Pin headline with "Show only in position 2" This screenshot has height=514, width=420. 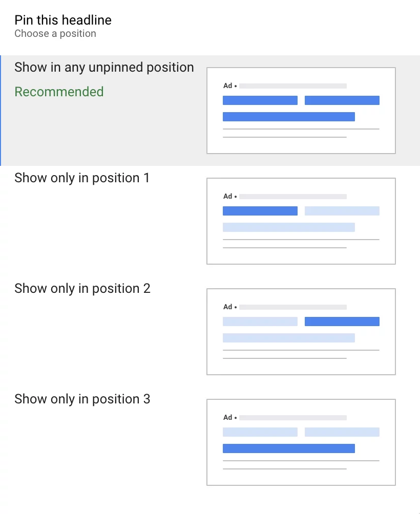pos(82,289)
